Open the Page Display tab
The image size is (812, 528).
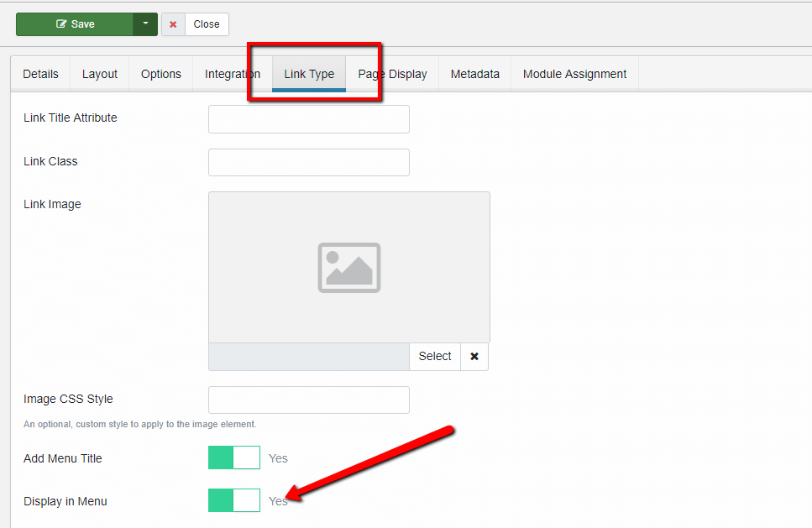point(392,74)
